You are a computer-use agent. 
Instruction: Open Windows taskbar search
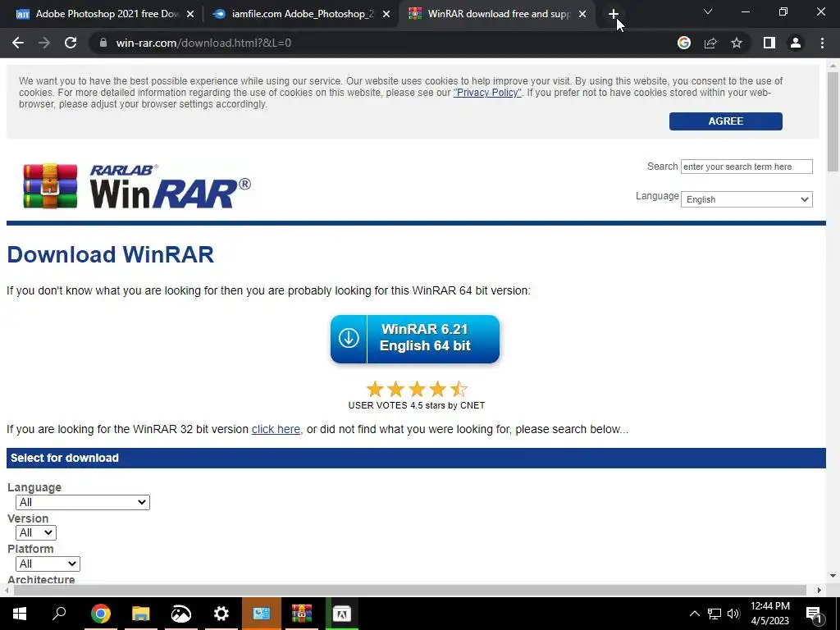pyautogui.click(x=59, y=614)
